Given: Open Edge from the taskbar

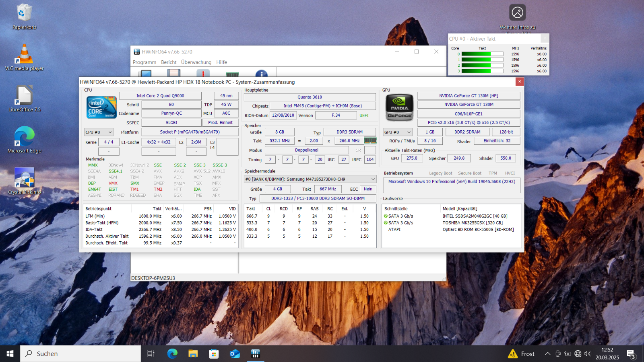Looking at the screenshot, I should pos(172,354).
